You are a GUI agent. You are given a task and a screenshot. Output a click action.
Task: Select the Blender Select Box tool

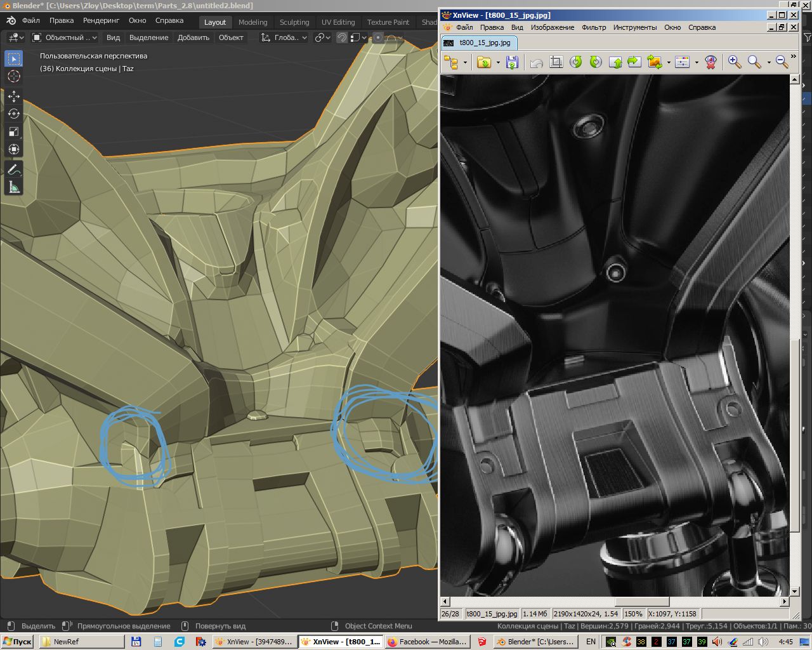[x=13, y=58]
